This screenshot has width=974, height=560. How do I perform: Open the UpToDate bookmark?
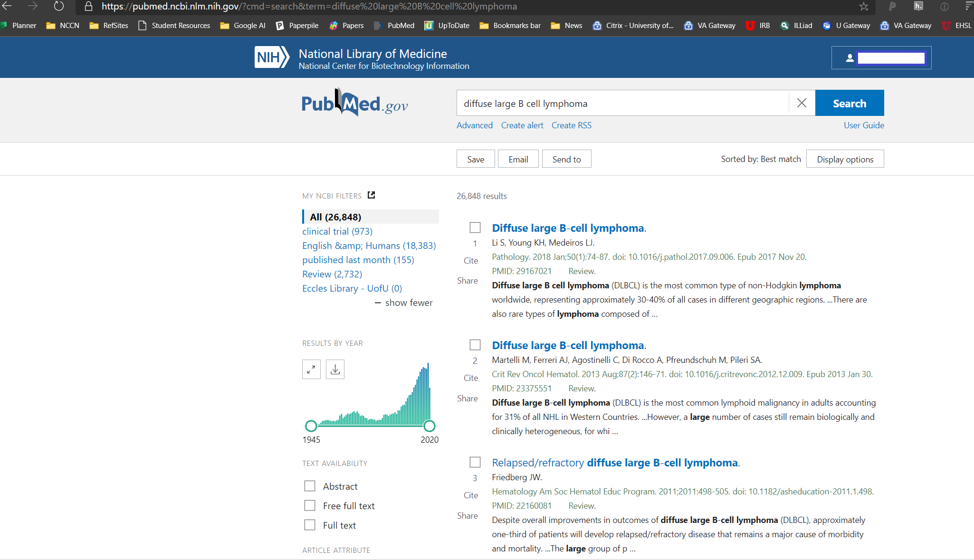[x=447, y=26]
